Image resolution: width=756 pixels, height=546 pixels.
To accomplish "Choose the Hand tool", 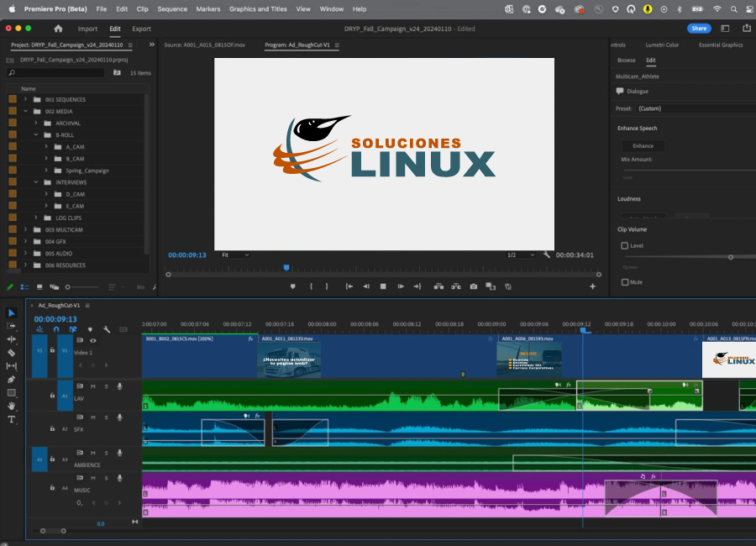I will [x=12, y=406].
